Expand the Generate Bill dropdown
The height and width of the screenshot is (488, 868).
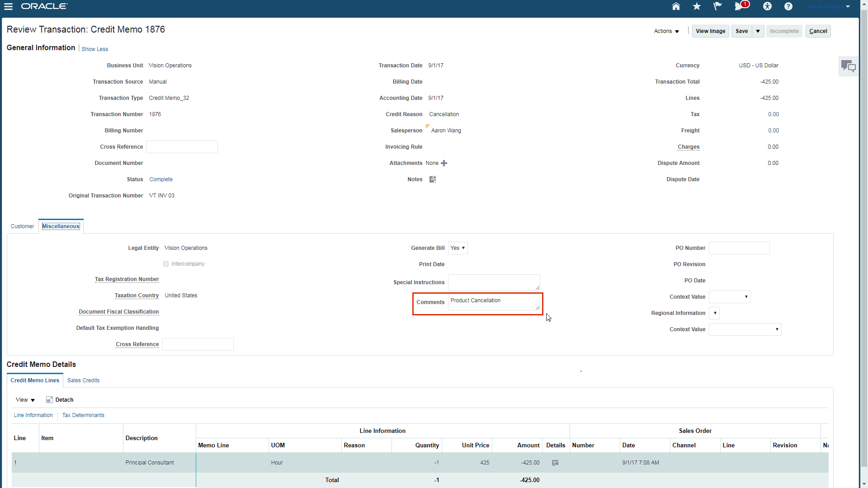coord(458,248)
